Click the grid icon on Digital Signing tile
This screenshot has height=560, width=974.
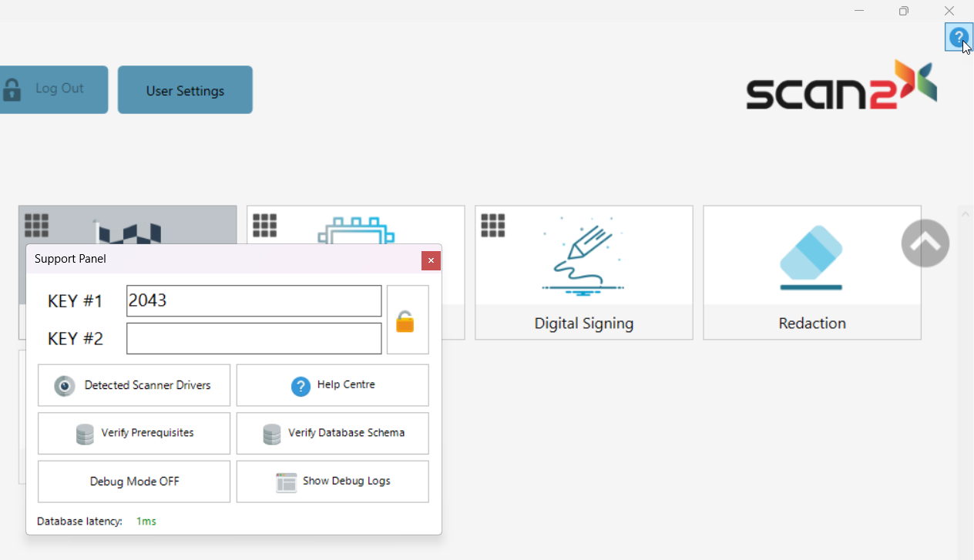click(x=493, y=225)
